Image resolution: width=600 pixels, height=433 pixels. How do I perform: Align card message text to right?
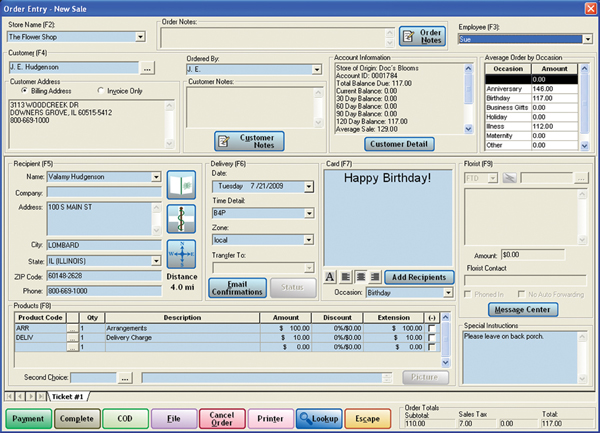click(373, 276)
